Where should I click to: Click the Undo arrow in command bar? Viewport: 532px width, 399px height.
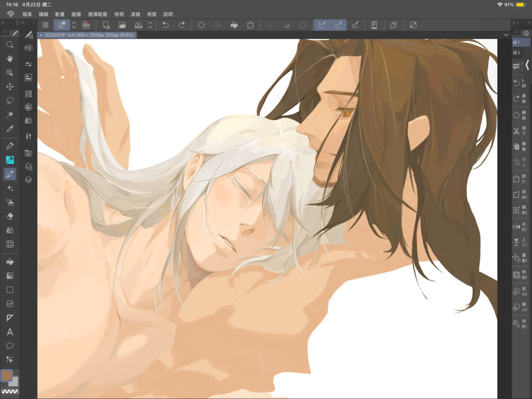point(166,25)
